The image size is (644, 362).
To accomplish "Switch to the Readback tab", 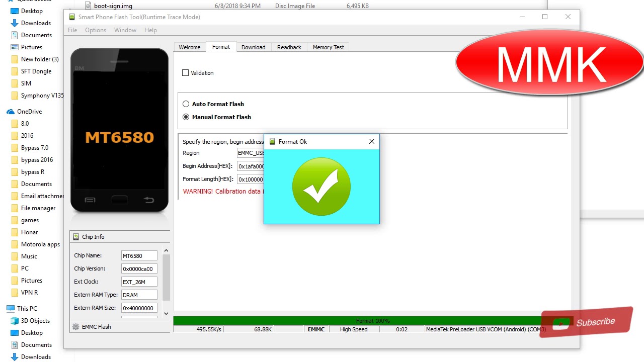I will 289,47.
